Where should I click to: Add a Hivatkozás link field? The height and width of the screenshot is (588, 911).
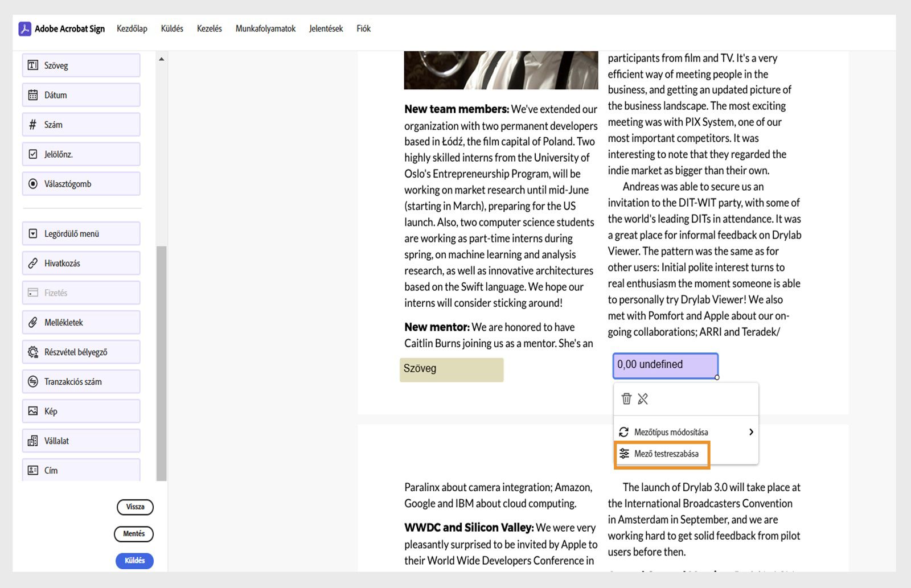click(x=81, y=263)
